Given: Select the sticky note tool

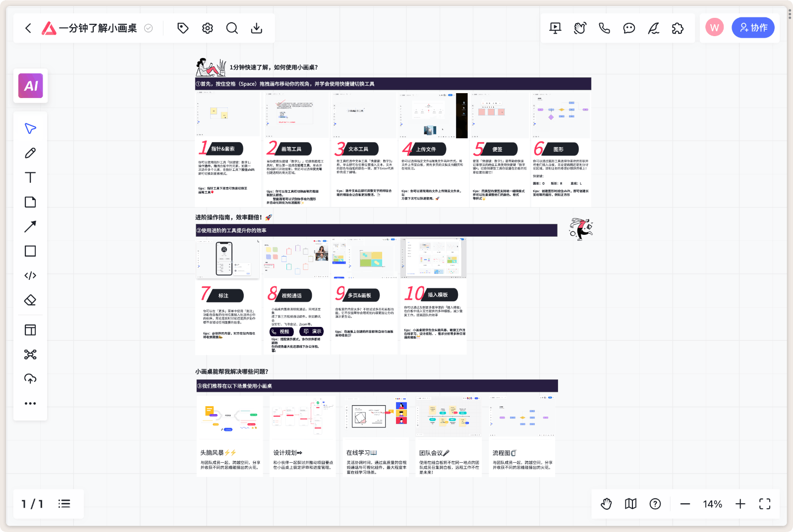Looking at the screenshot, I should [30, 202].
